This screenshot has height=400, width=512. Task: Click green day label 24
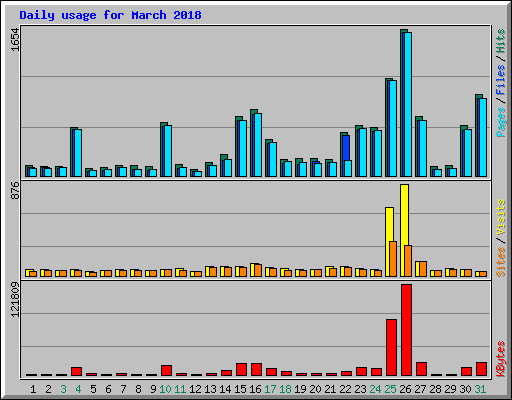pyautogui.click(x=375, y=389)
